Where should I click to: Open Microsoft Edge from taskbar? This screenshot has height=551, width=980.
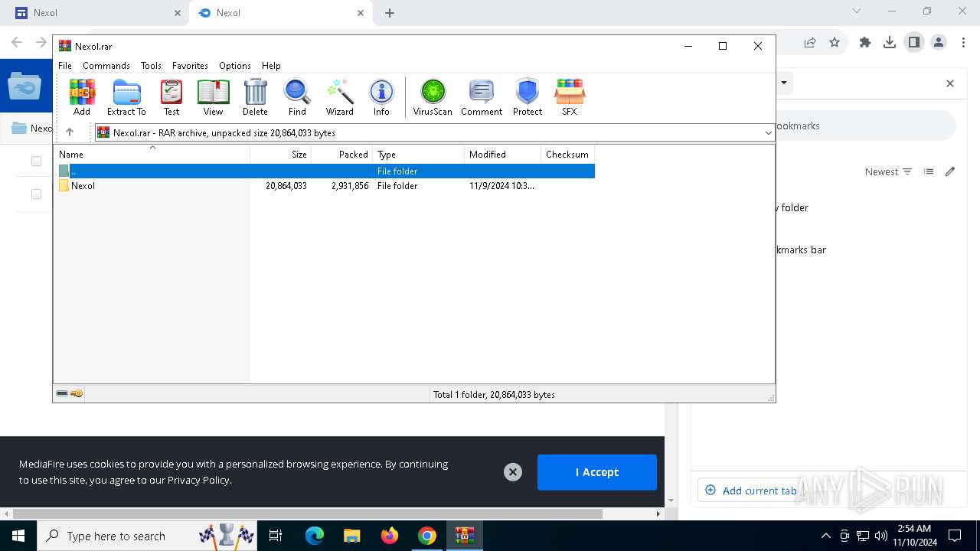point(315,536)
